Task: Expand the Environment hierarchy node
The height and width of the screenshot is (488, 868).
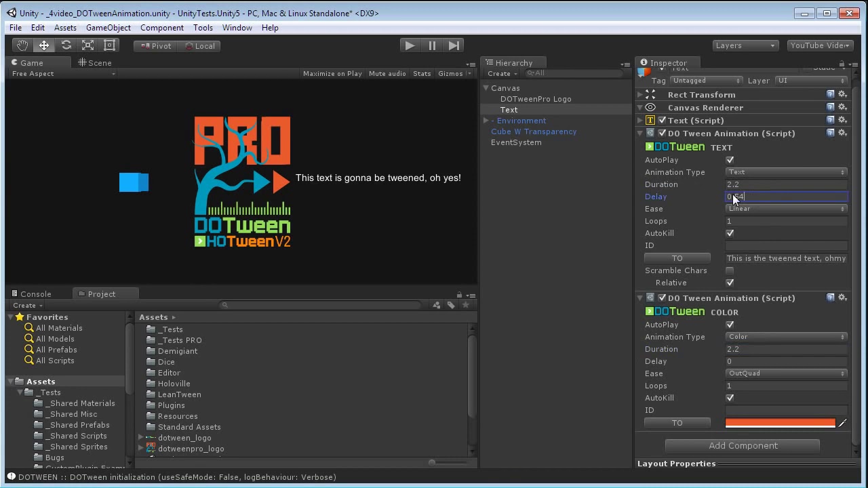Action: (x=486, y=121)
